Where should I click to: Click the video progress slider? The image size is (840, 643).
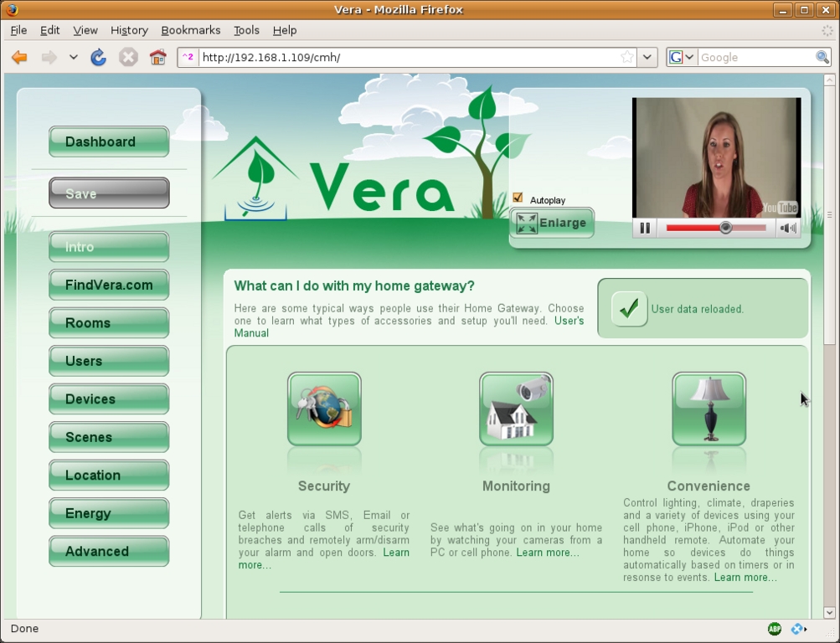coord(716,228)
